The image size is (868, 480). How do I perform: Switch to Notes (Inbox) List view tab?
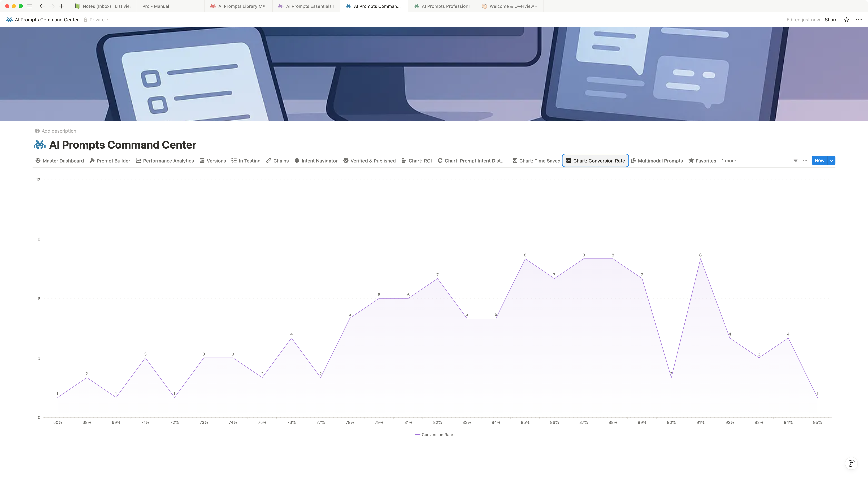click(103, 6)
